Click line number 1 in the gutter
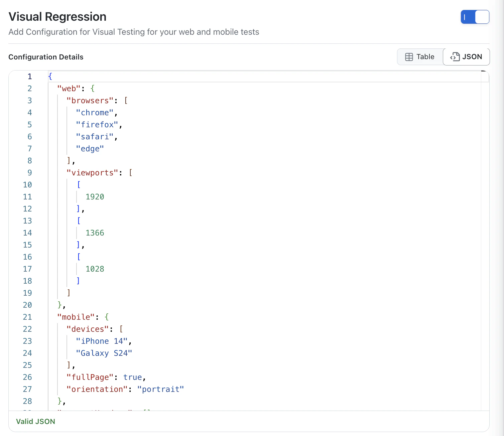 [30, 77]
